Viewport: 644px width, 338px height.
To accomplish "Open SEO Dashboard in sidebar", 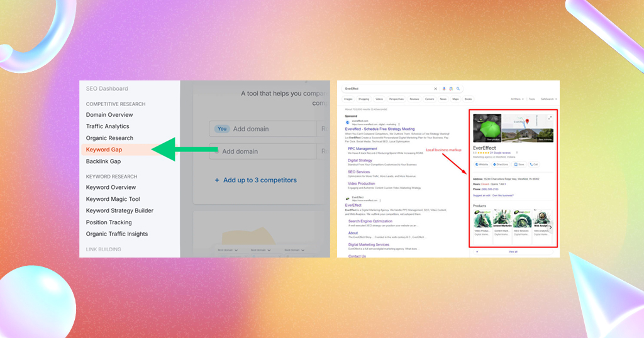I will point(107,89).
